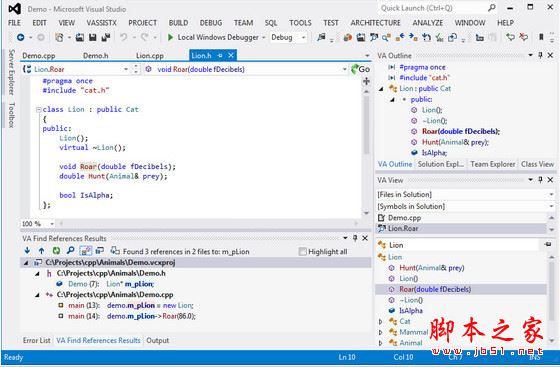Viewport: 560px width, 367px height.
Task: Switch to the Demo.h tab
Action: click(95, 56)
